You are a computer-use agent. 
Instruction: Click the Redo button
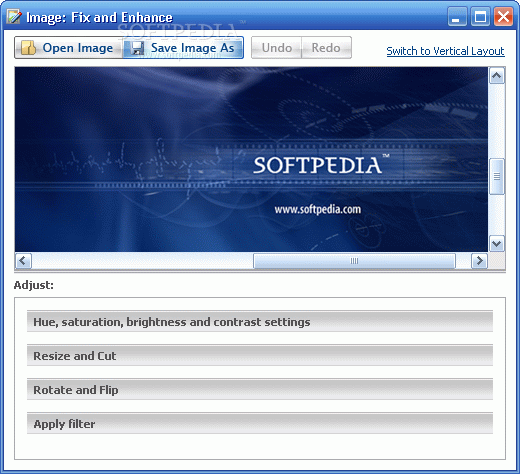326,48
